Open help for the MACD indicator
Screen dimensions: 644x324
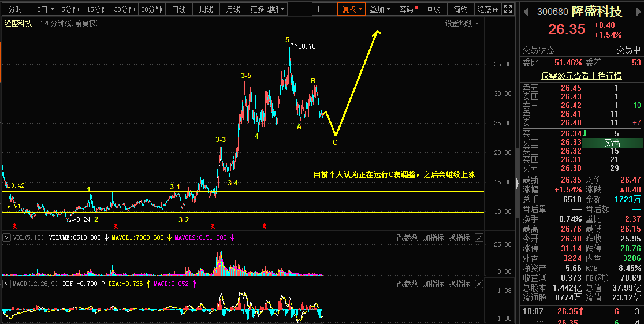(6, 284)
